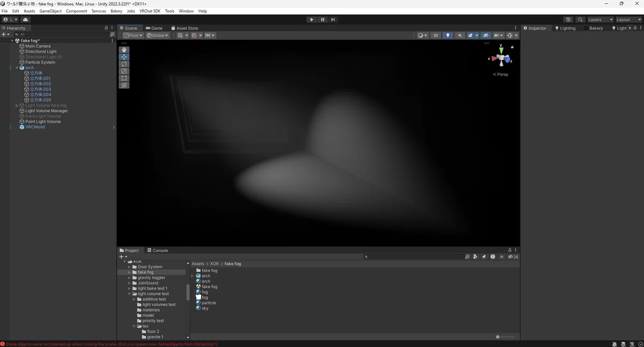Image resolution: width=644 pixels, height=347 pixels.
Task: Open the Pivot handle position dropdown
Action: coord(133,35)
